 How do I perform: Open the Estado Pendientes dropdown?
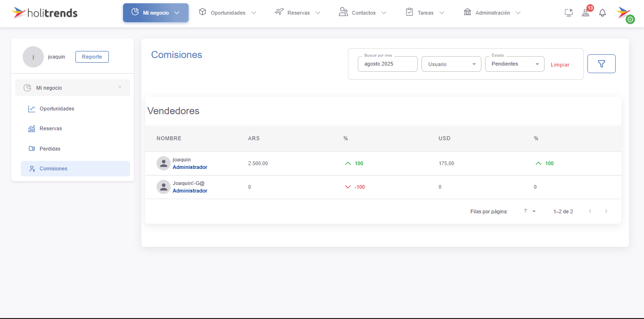point(514,64)
